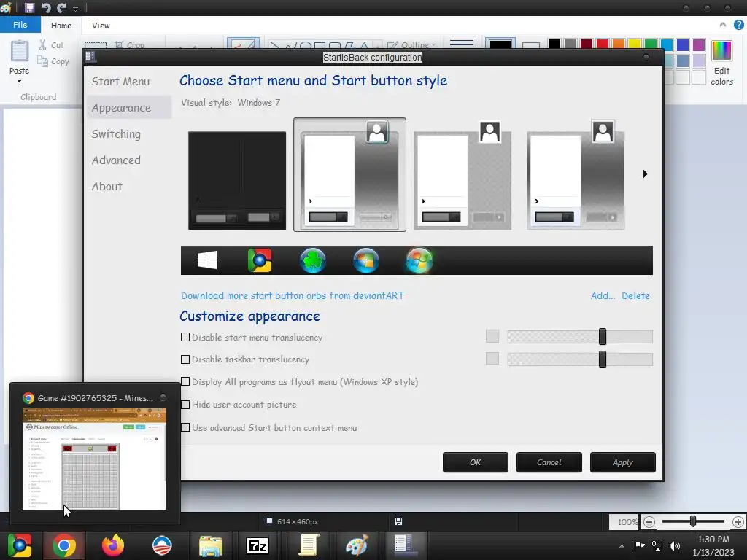The height and width of the screenshot is (560, 747).
Task: Click Apply in StartIsBack configuration
Action: tap(623, 462)
